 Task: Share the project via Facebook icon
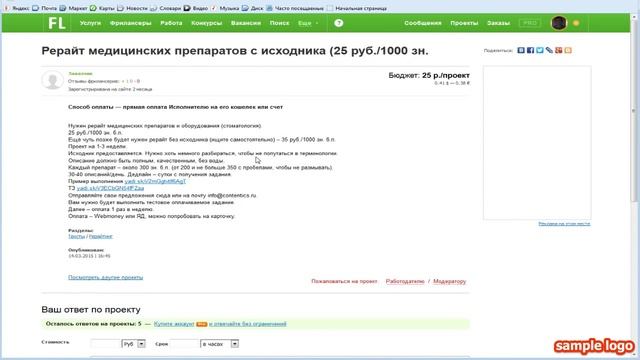pos(530,50)
